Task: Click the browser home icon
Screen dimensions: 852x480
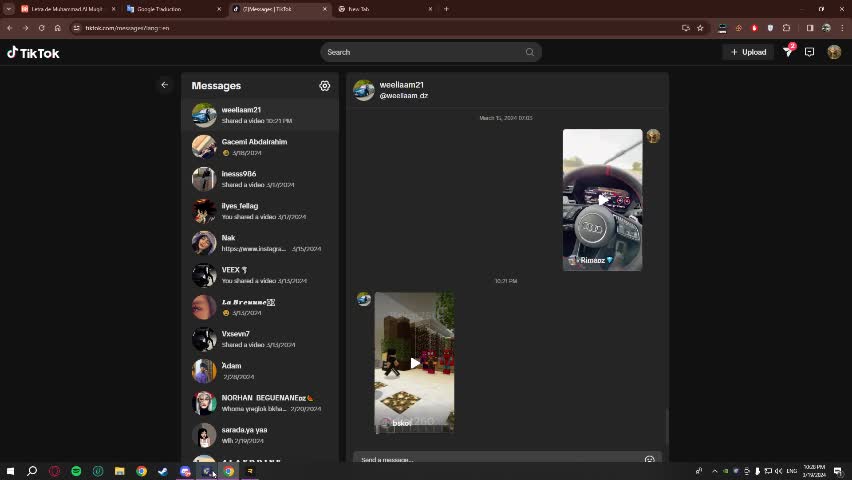Action: [57, 28]
